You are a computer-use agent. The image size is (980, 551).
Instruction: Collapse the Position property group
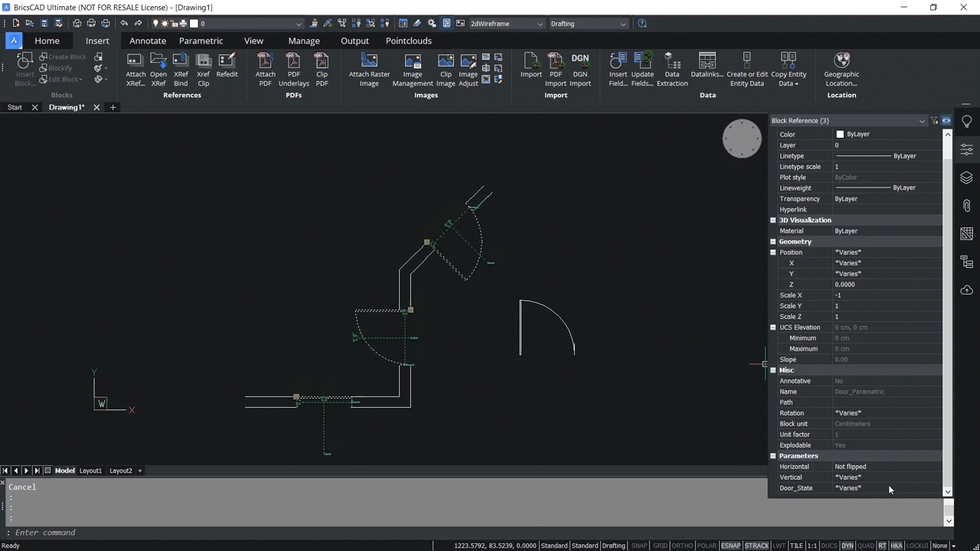coord(773,253)
